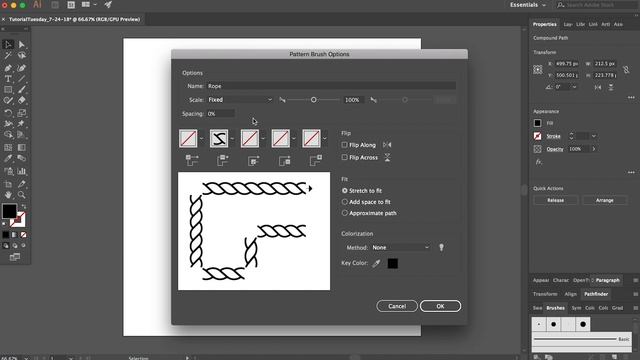The height and width of the screenshot is (360, 640).
Task: Select the Rectangle tool
Action: [x=8, y=90]
